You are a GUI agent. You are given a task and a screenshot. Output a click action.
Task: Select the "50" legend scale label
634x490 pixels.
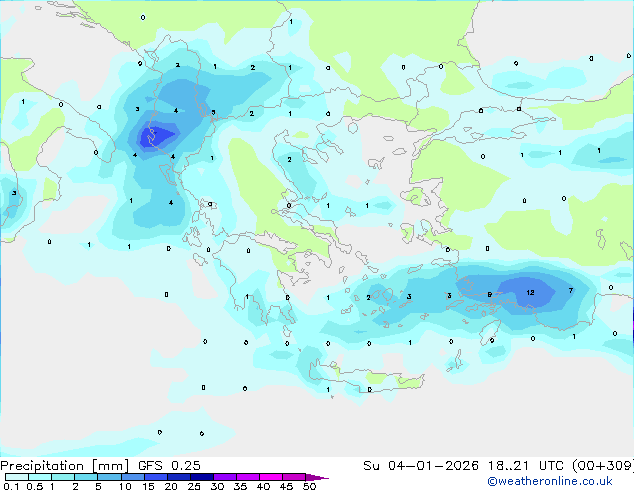pos(309,486)
